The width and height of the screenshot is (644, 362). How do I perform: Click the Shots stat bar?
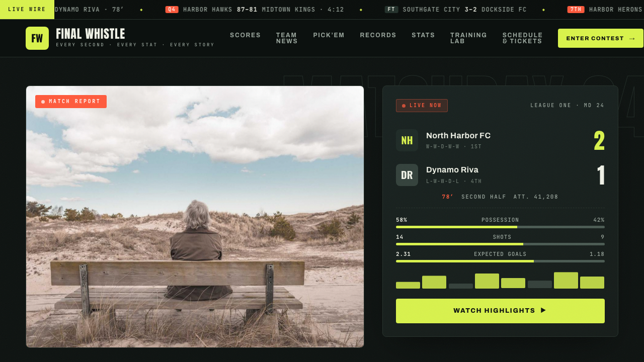[x=500, y=244]
